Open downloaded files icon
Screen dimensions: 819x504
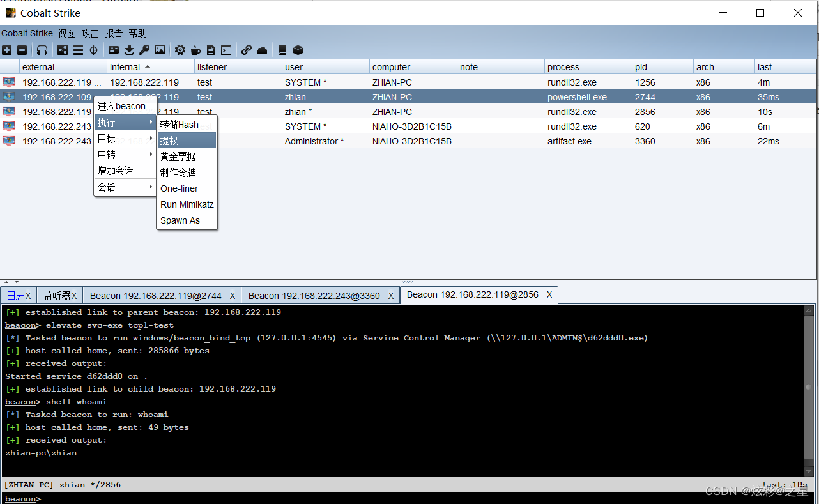tap(129, 50)
